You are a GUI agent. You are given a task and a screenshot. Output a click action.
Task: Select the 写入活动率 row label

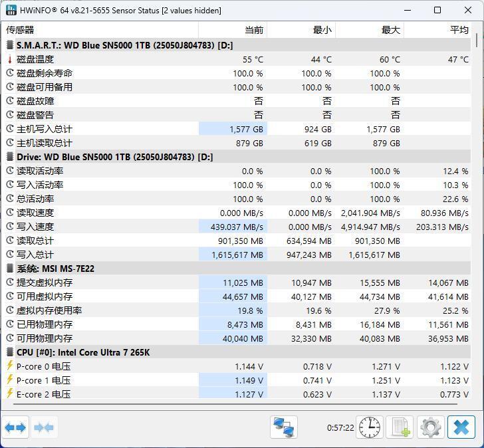[40, 185]
